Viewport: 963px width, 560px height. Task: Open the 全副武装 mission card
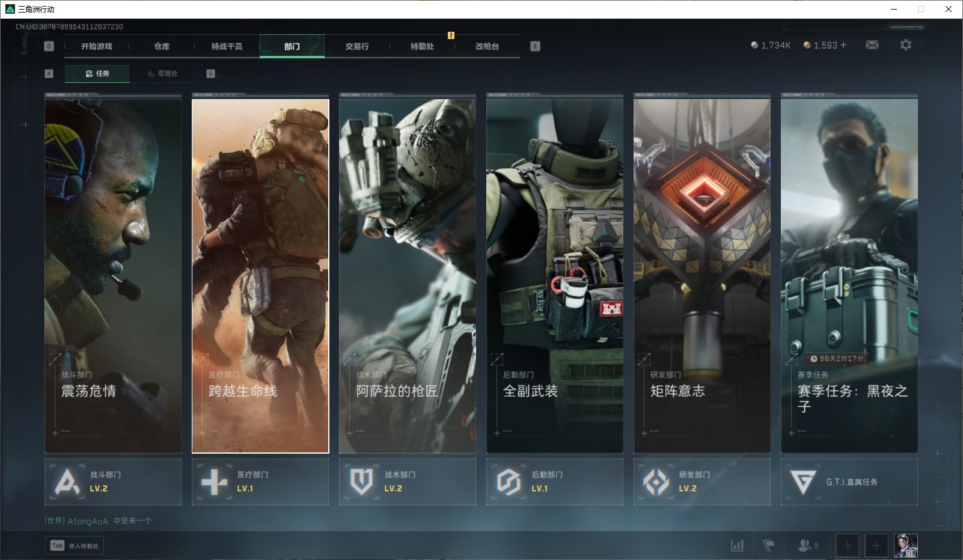coord(555,276)
